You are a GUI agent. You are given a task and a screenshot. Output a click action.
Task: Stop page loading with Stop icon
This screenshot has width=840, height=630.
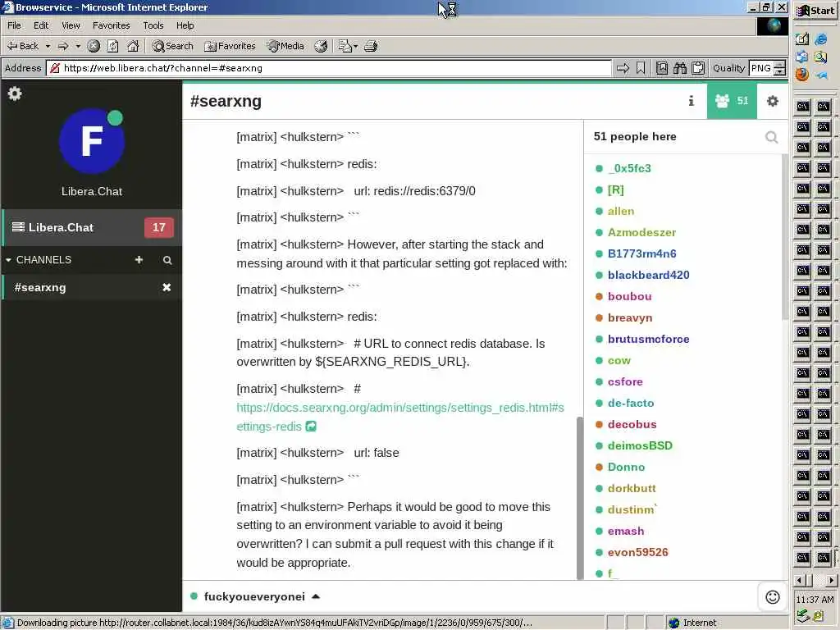(94, 46)
